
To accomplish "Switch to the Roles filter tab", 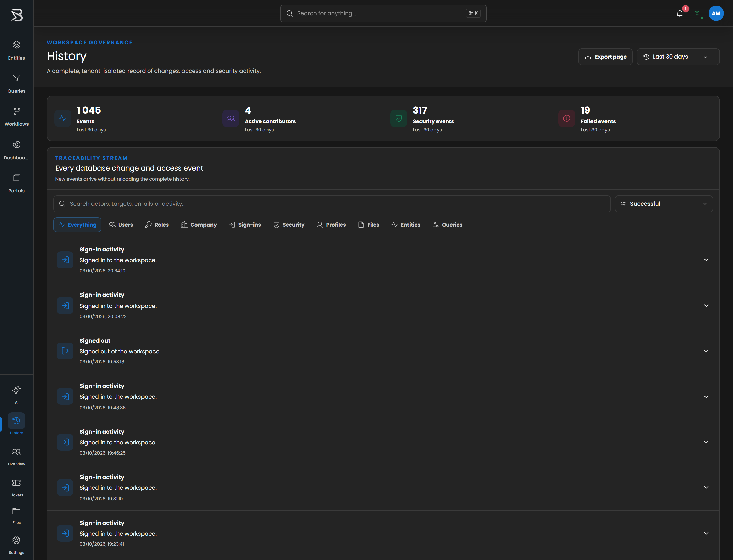I will pyautogui.click(x=157, y=225).
